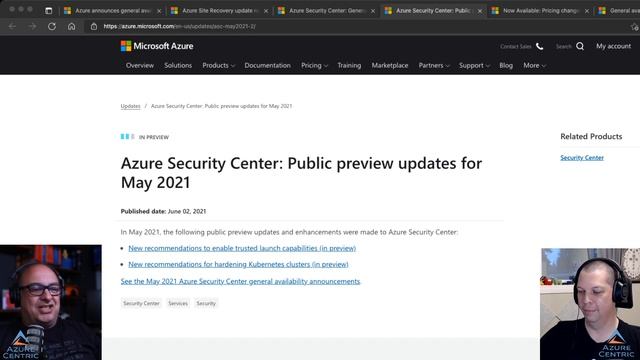The width and height of the screenshot is (640, 360).
Task: Close the 'Azure announces general ava' tab
Action: pyautogui.click(x=159, y=11)
